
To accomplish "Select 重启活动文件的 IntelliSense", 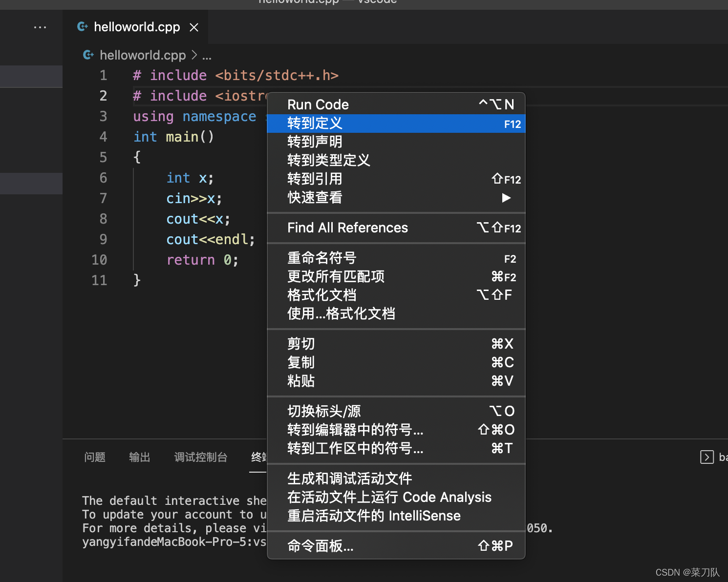I will coord(396,516).
